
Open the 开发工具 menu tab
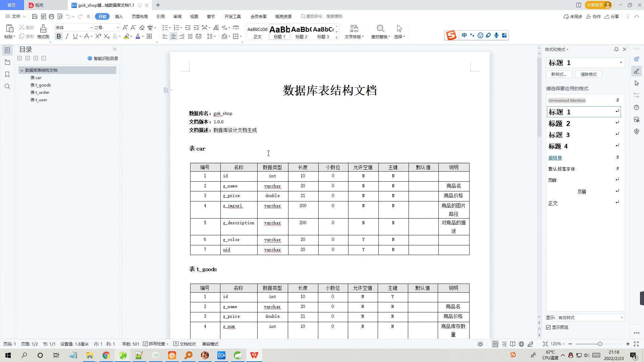pos(232,16)
